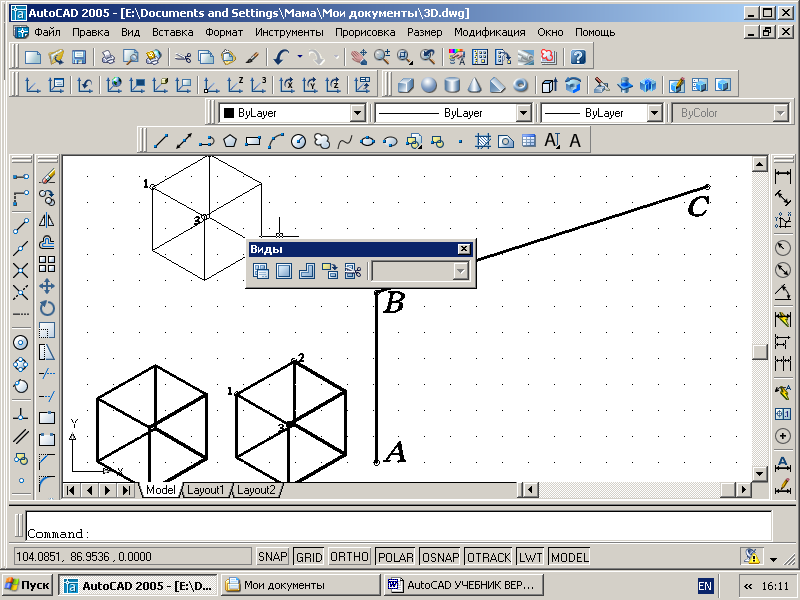Image resolution: width=800 pixels, height=600 pixels.
Task: Open Help question mark icon
Action: point(578,57)
